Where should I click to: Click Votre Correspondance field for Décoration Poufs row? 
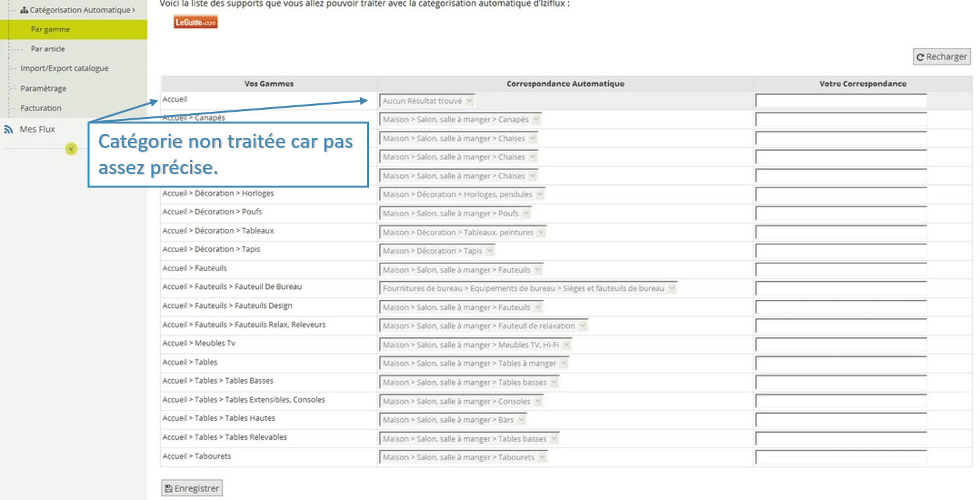coord(841,214)
